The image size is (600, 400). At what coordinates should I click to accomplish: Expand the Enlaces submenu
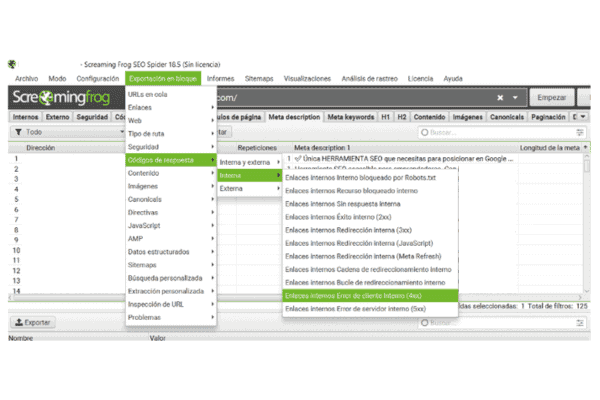pyautogui.click(x=171, y=108)
